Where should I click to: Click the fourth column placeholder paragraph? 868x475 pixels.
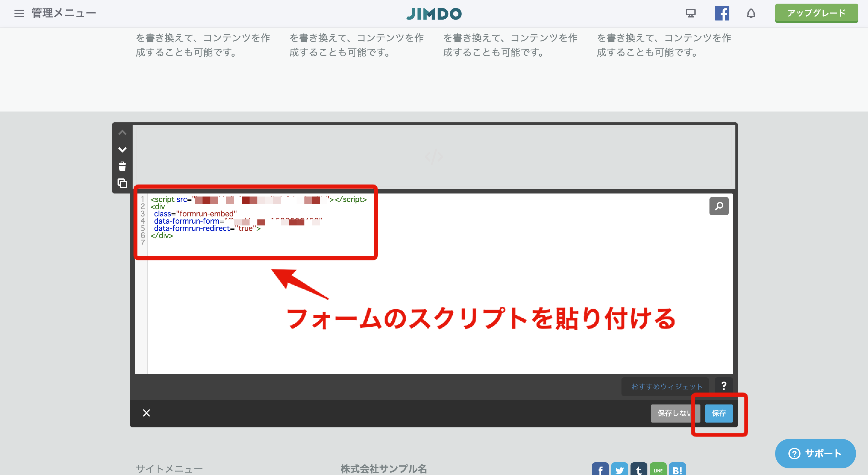coord(663,45)
